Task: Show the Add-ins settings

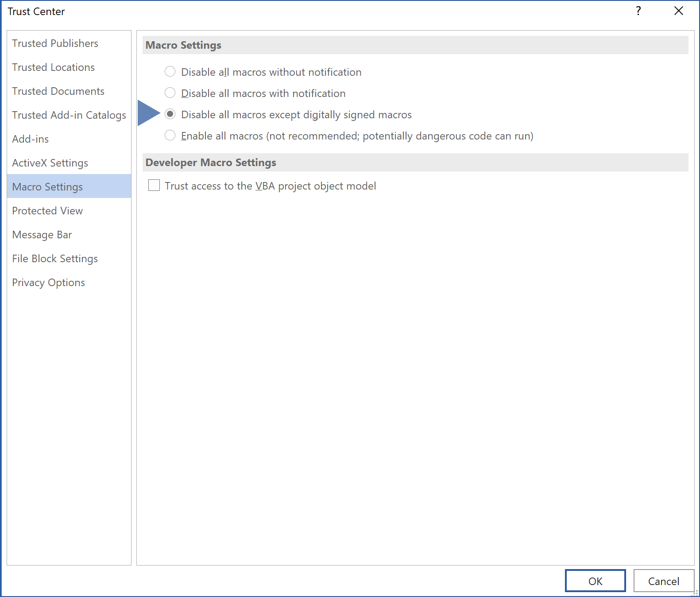Action: tap(30, 139)
